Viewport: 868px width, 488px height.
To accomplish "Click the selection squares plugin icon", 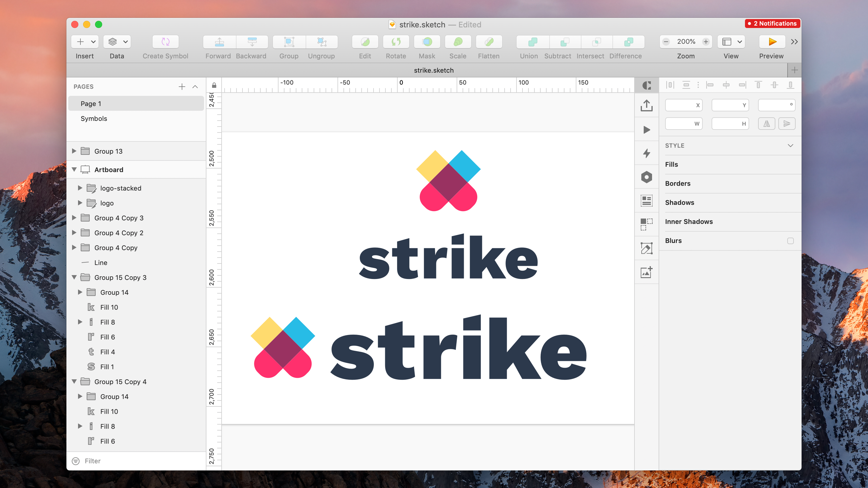I will tap(647, 224).
